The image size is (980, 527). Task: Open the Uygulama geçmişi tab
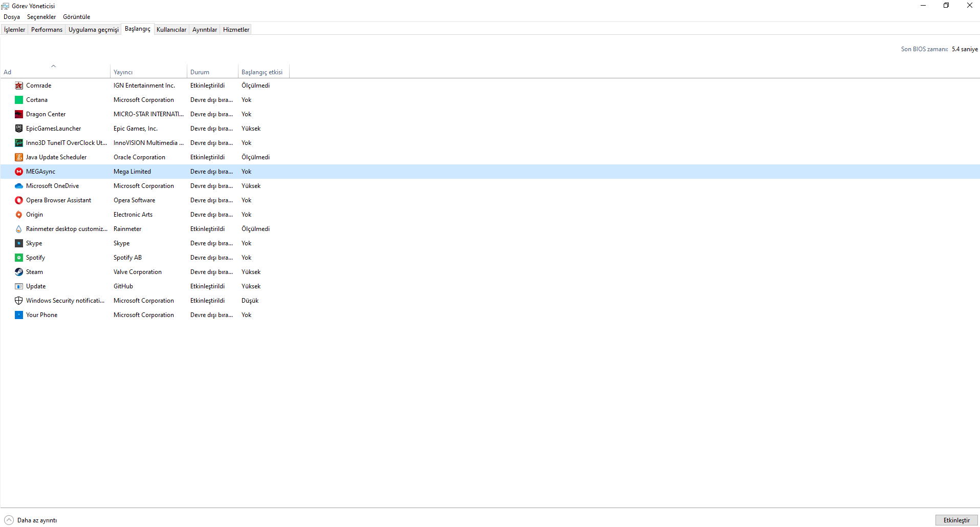[x=93, y=30]
